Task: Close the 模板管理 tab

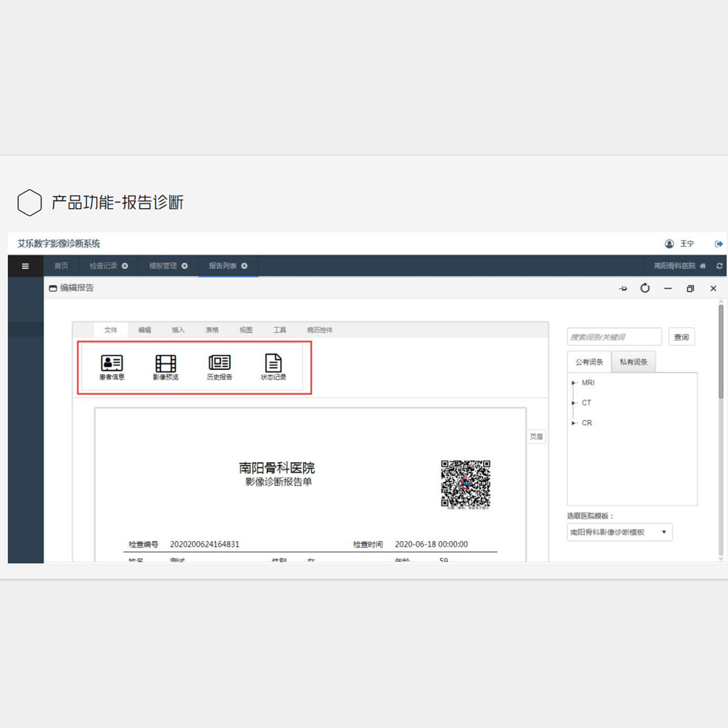Action: [185, 266]
